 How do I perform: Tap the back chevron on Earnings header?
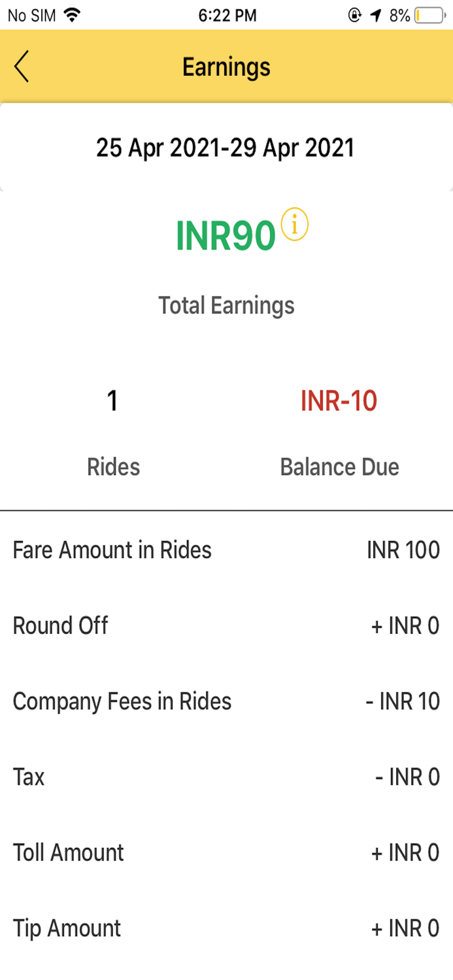pos(21,67)
